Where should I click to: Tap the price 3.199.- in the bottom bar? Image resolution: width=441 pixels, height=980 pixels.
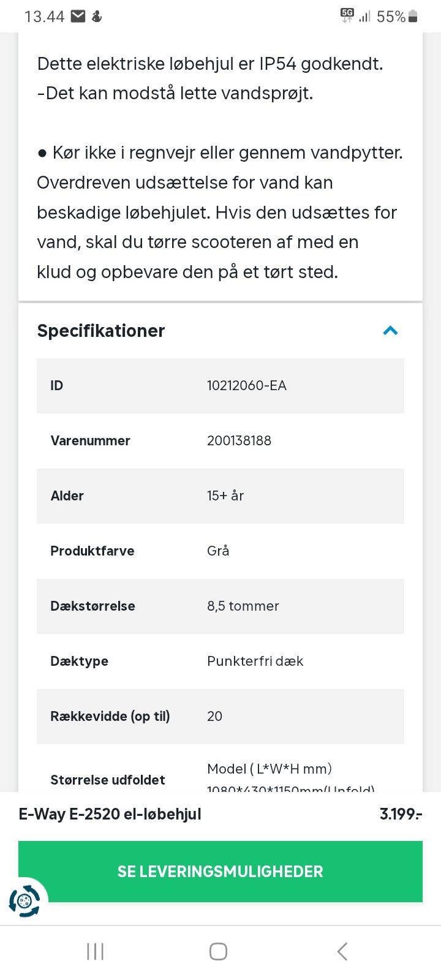401,814
